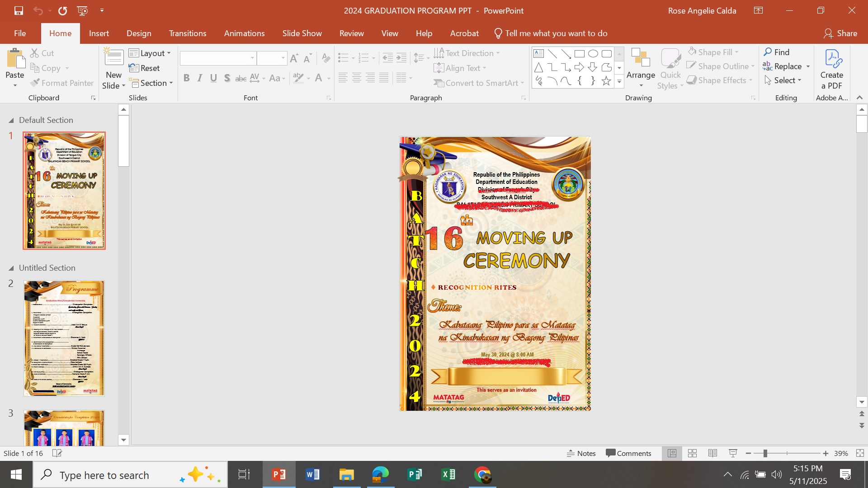Collapse the Default Section
The width and height of the screenshot is (868, 488).
11,121
